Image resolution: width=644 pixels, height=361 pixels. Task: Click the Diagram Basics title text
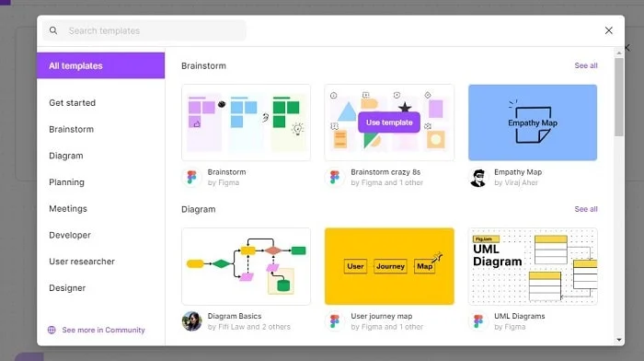(235, 316)
